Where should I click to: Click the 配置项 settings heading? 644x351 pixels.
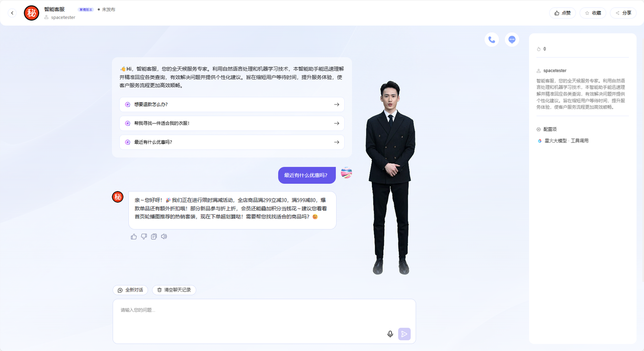point(550,129)
